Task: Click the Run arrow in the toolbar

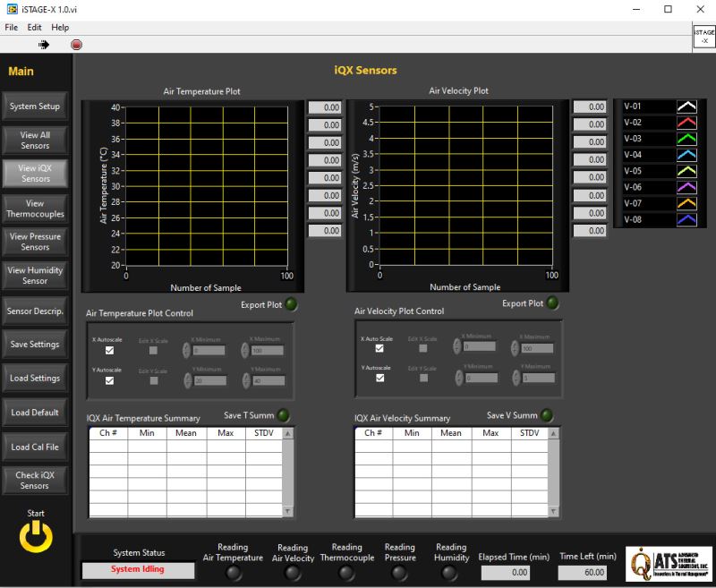Action: pos(44,45)
